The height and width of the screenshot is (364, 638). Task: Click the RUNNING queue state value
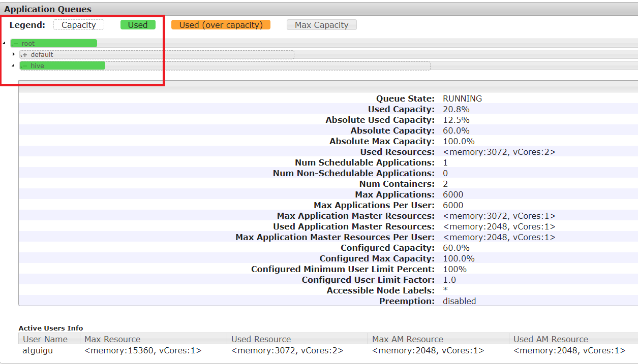coord(462,98)
